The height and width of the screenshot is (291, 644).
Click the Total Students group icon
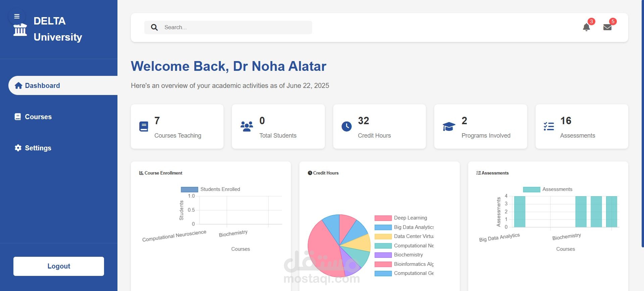pos(247,127)
